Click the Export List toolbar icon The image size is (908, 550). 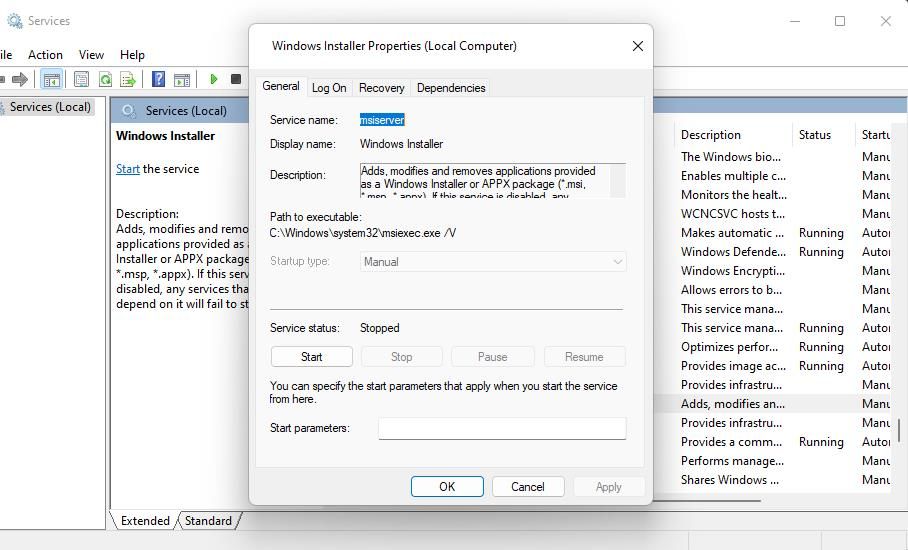click(x=127, y=79)
